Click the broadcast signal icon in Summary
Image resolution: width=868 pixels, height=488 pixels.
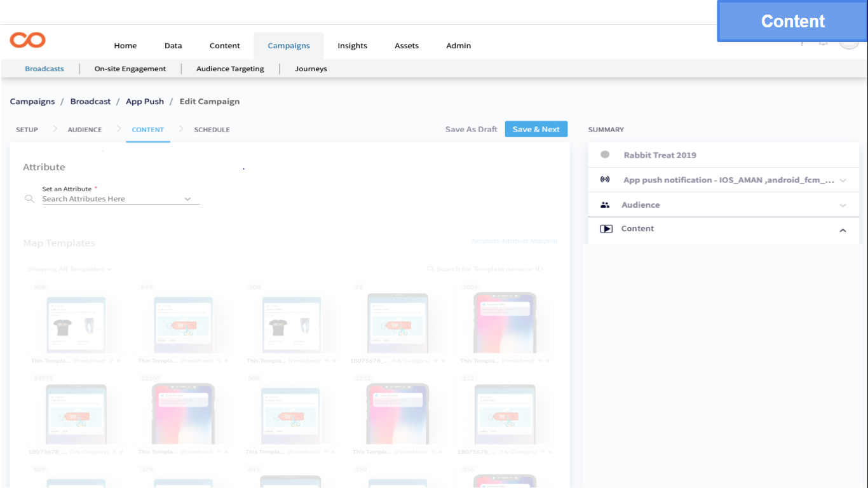(x=605, y=180)
